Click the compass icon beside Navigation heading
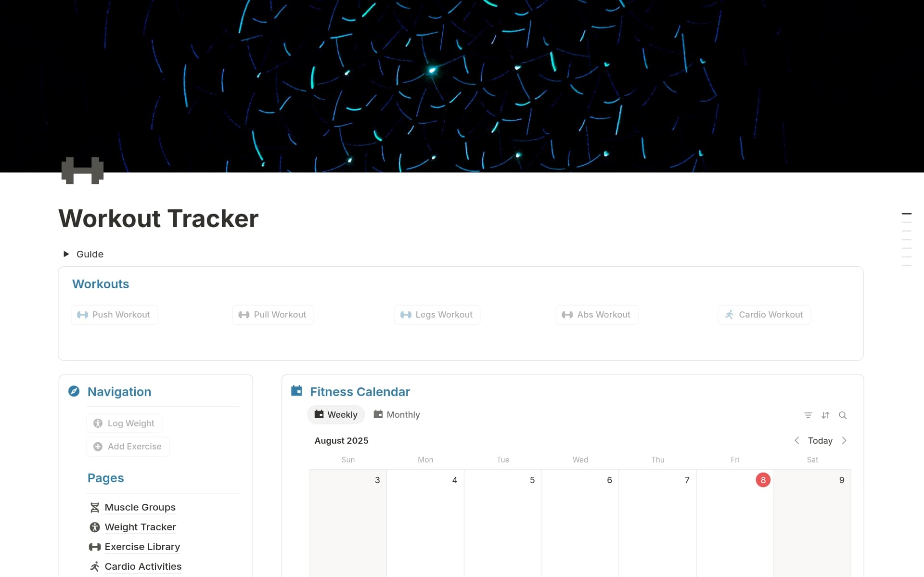 pyautogui.click(x=74, y=391)
